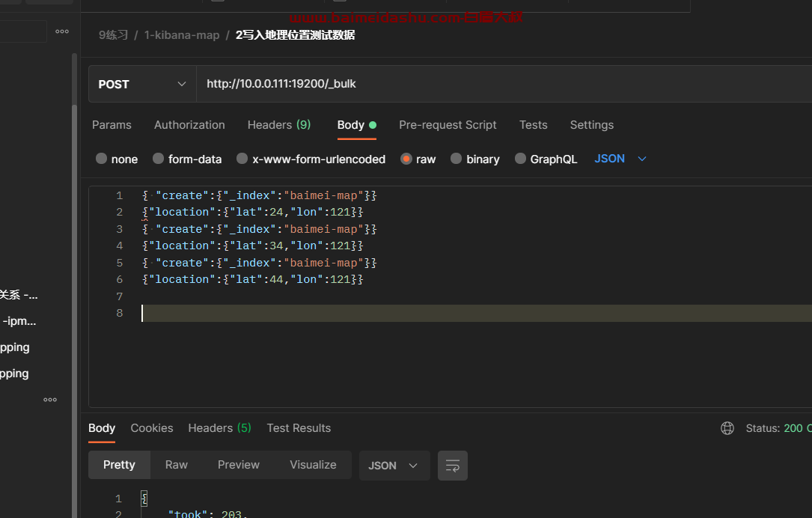Screen dimensions: 812x518
Task: Click first create baimei-map line
Action: point(260,195)
